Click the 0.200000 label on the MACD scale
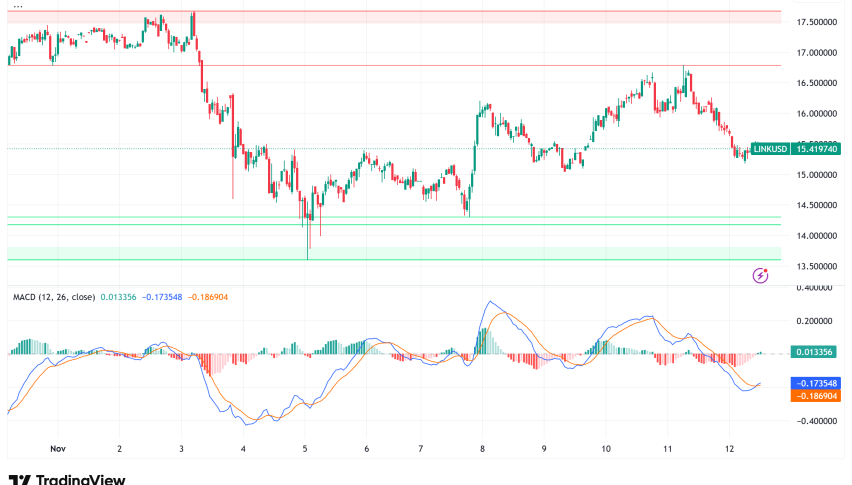Image resolution: width=852 pixels, height=485 pixels. point(815,321)
